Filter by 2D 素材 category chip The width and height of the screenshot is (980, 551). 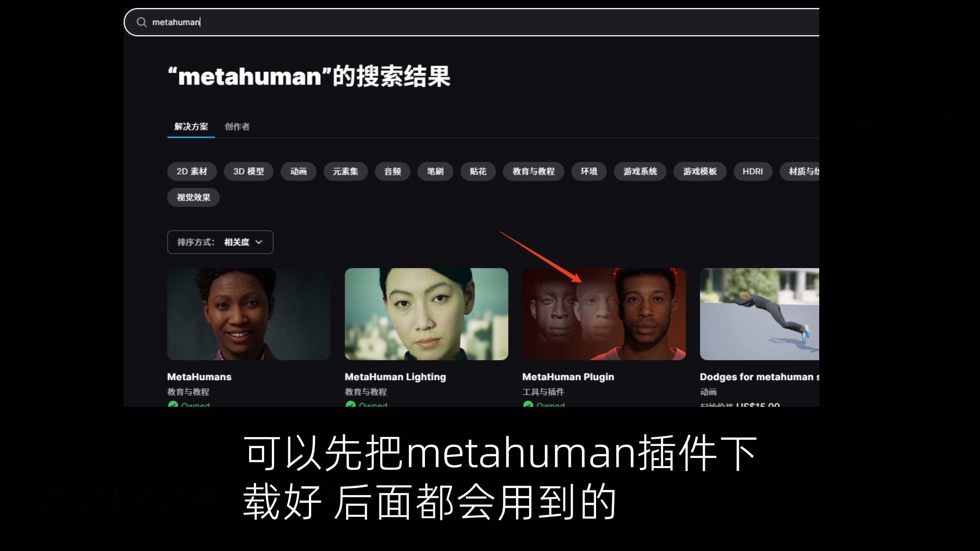point(192,171)
